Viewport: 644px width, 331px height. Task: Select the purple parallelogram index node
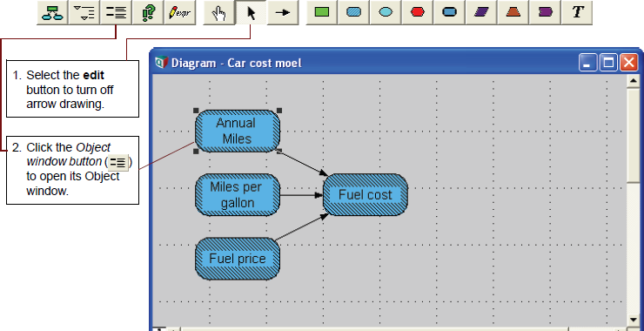pyautogui.click(x=481, y=13)
